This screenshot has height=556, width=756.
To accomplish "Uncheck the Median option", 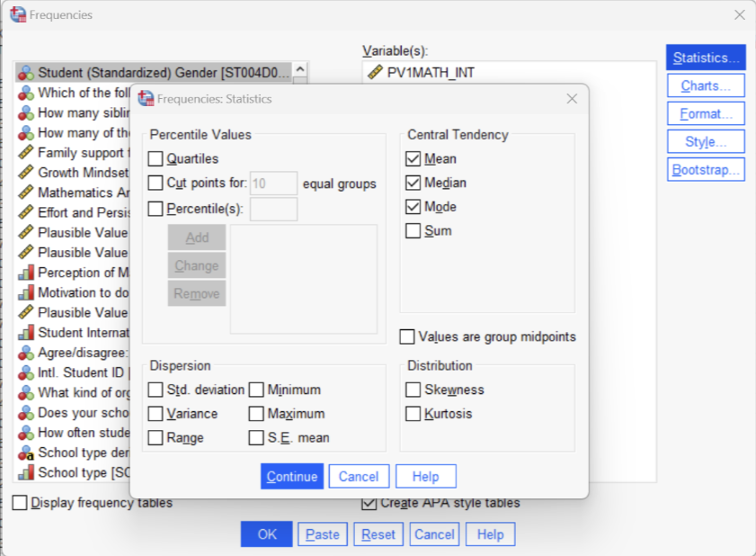I will (x=414, y=183).
